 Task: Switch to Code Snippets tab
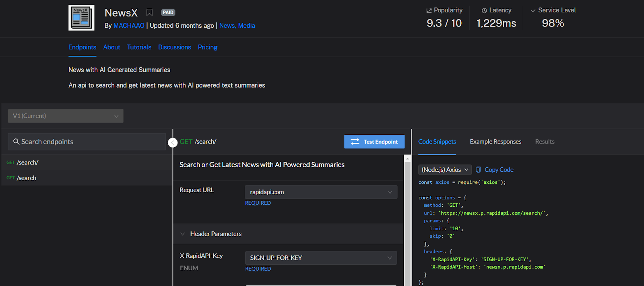click(437, 142)
